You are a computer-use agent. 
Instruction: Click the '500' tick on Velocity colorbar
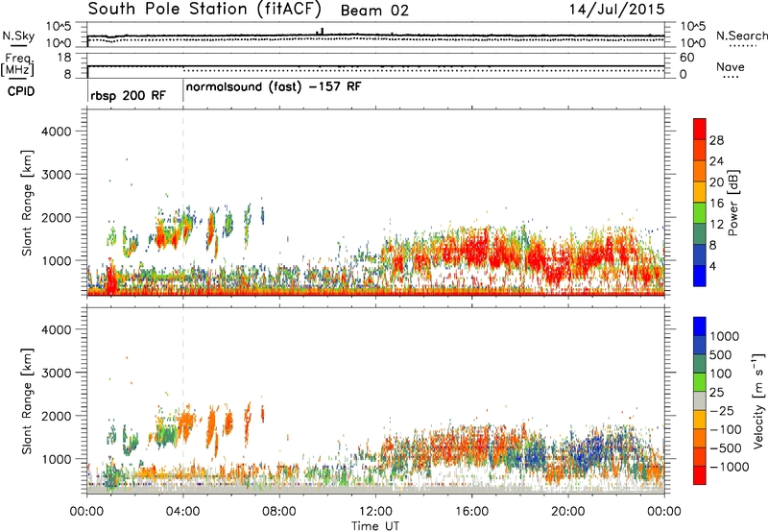click(721, 355)
